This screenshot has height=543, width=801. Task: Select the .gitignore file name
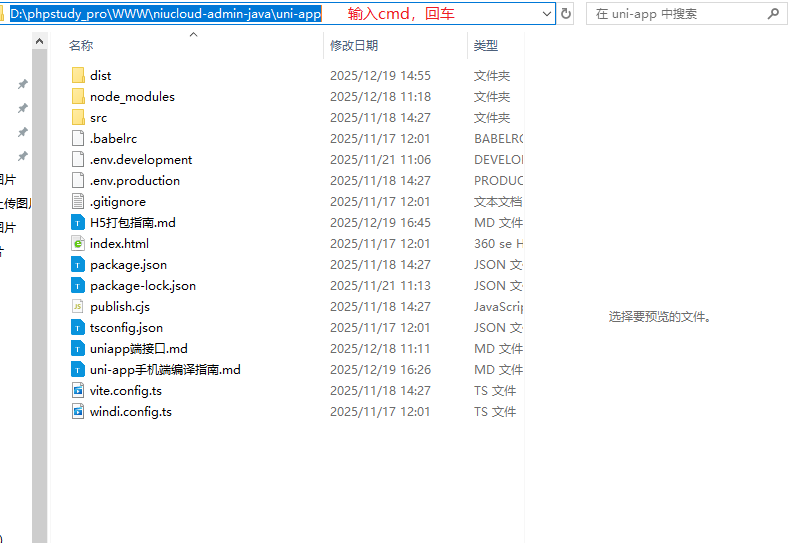coord(118,202)
